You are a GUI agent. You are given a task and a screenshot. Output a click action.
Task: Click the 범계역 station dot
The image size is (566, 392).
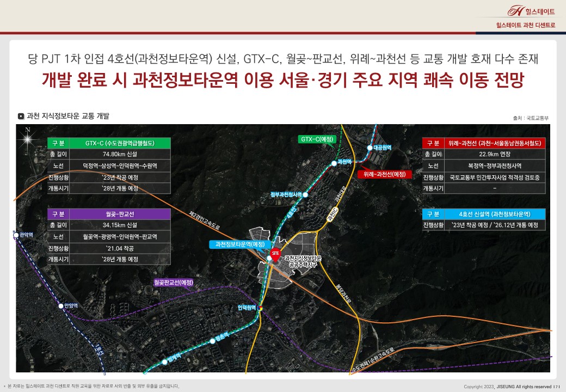pos(164,361)
